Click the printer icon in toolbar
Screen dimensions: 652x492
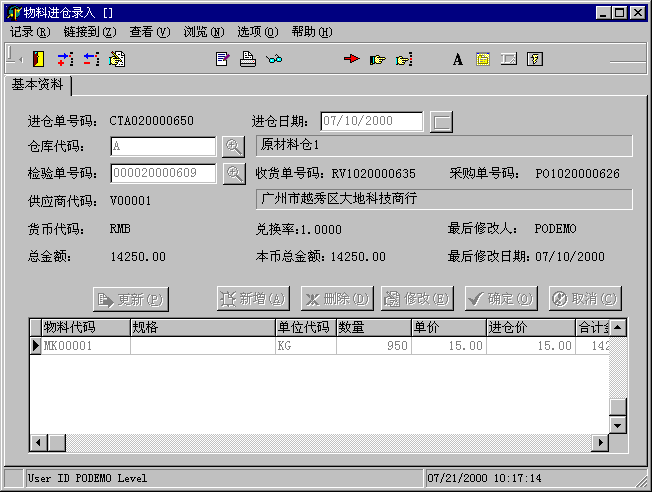click(248, 59)
